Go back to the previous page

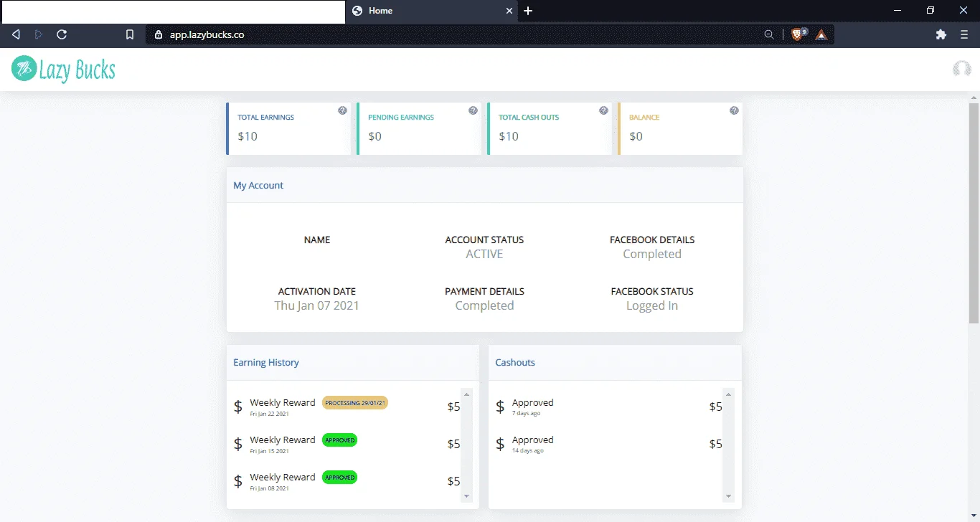16,34
